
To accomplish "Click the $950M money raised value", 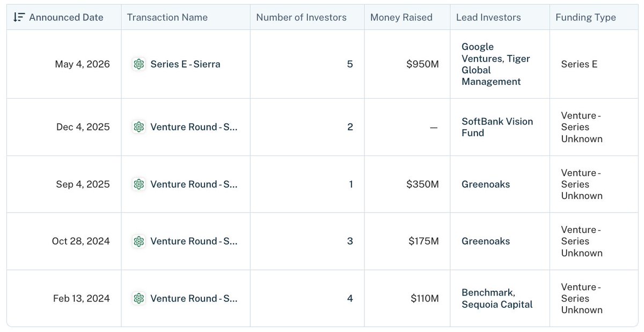I will click(x=422, y=64).
